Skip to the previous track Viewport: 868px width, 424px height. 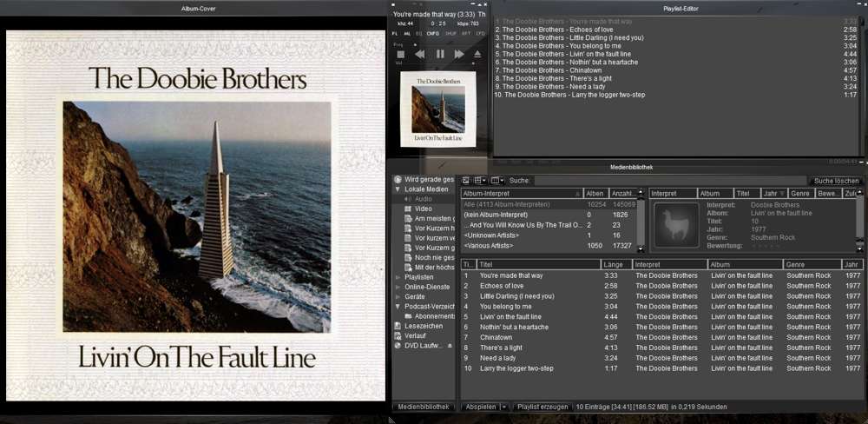tap(420, 54)
